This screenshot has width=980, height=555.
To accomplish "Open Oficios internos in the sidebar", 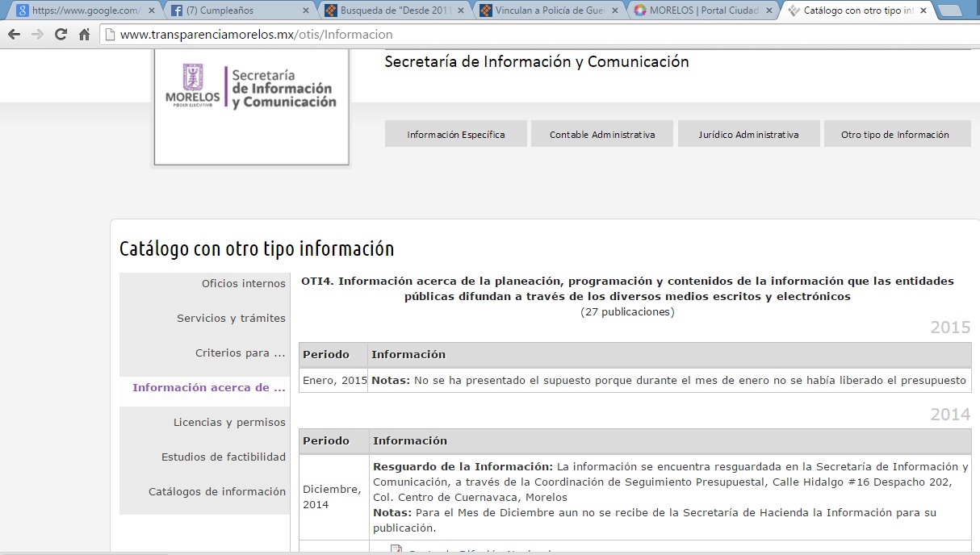I will [243, 284].
